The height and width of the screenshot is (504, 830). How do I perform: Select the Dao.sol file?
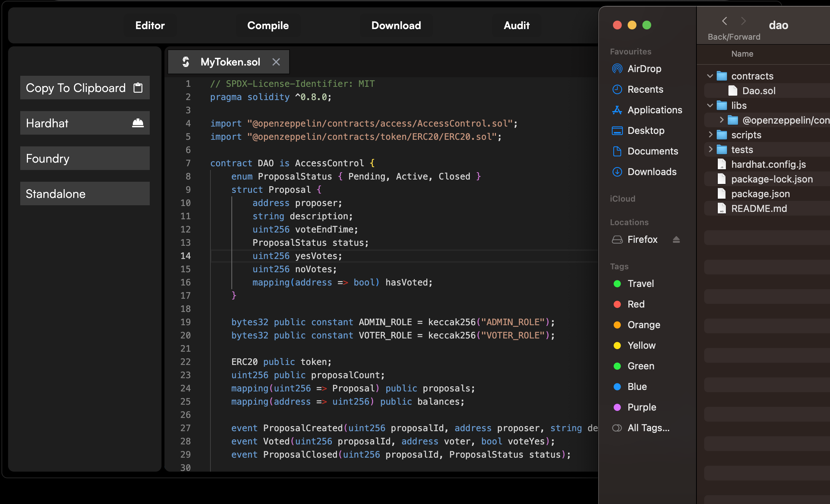click(x=758, y=91)
